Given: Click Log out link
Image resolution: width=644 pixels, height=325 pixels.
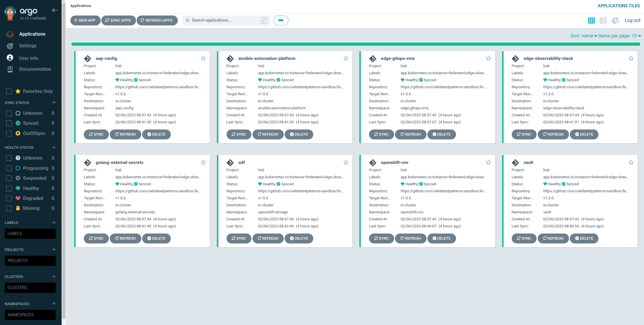Looking at the screenshot, I should (632, 20).
